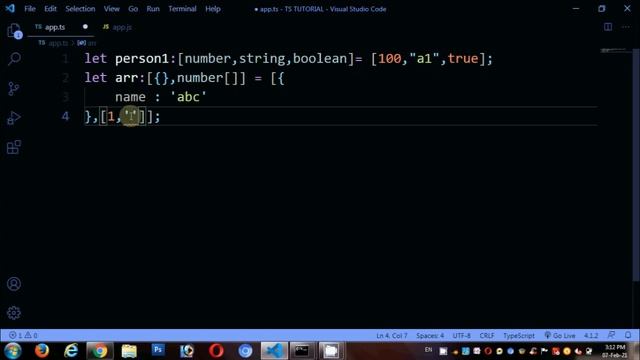The image size is (640, 360).
Task: Open the editor More Actions menu
Action: pyautogui.click(x=626, y=27)
